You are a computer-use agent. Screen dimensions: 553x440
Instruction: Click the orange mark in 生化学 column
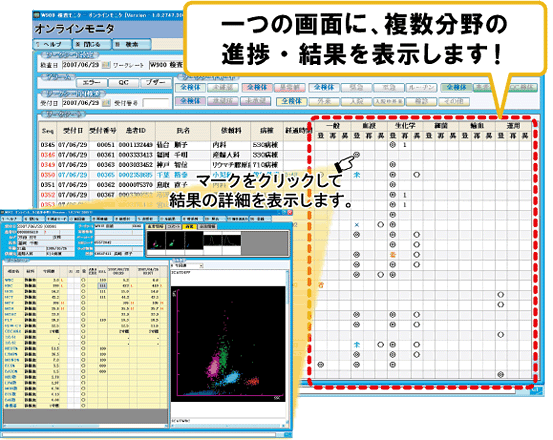tap(393, 255)
